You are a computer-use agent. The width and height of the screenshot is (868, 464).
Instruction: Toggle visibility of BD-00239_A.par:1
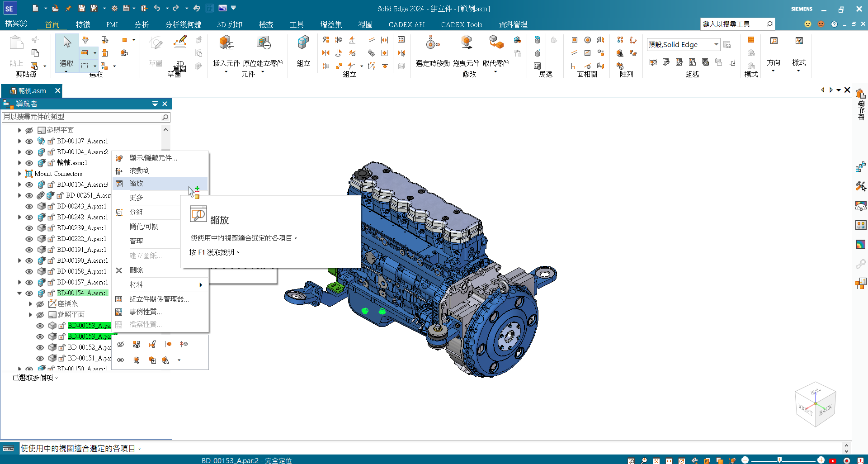click(x=29, y=228)
